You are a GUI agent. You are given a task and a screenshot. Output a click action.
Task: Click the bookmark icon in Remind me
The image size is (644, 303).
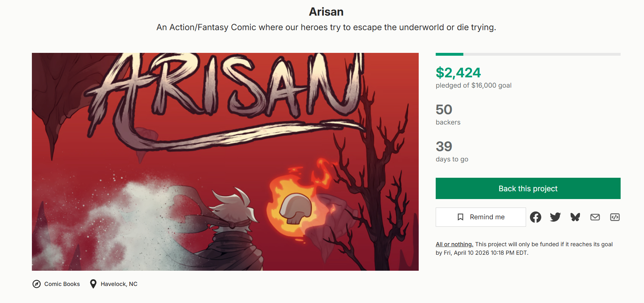click(x=461, y=217)
